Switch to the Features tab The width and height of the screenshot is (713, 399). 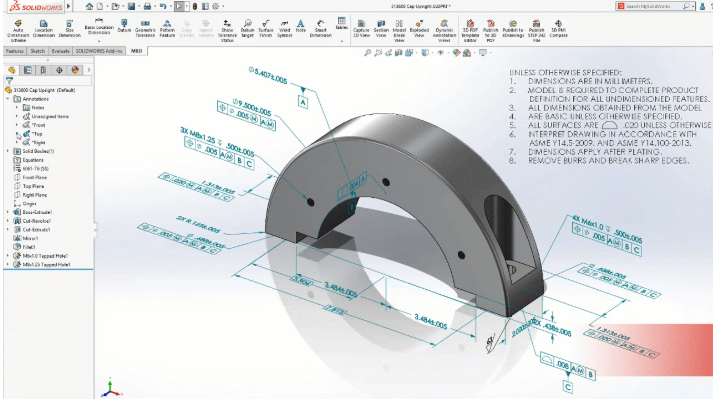(x=15, y=51)
